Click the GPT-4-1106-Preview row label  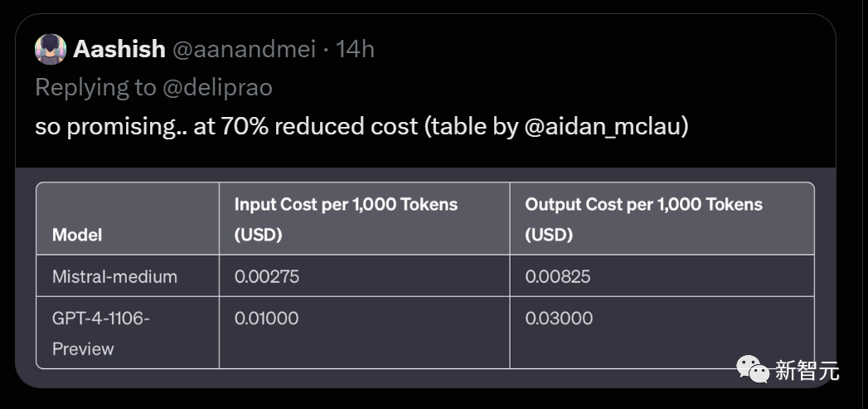[x=101, y=333]
